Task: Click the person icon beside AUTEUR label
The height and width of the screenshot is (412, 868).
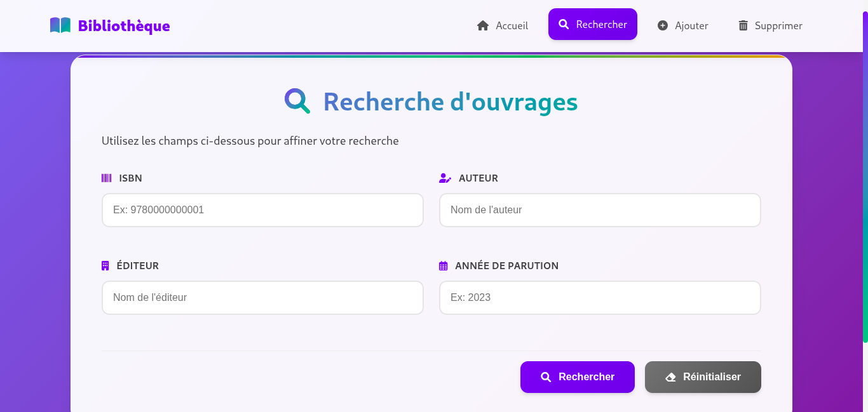Action: pos(445,178)
